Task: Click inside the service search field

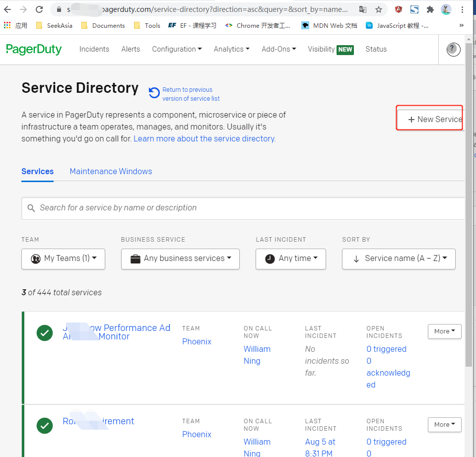Action: pos(149,208)
